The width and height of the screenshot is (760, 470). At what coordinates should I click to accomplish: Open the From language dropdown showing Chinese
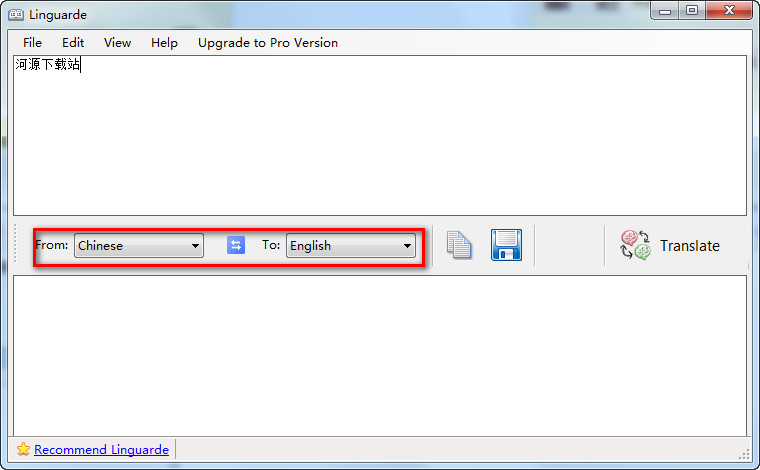point(139,246)
